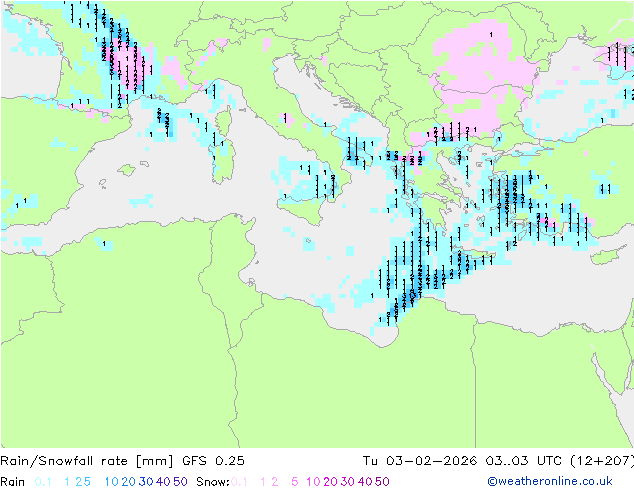
Task: Open the weatheronline.co.uk copyright link
Action: (550, 481)
